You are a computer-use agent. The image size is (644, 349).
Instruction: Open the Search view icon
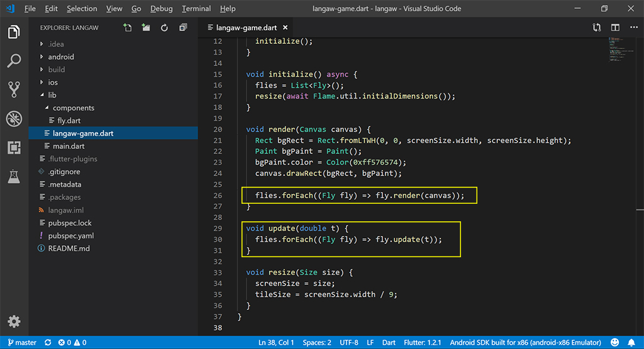(x=14, y=61)
